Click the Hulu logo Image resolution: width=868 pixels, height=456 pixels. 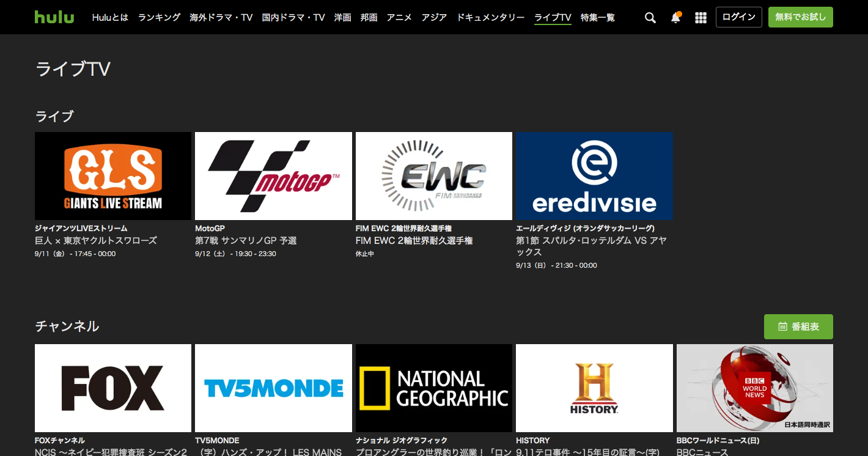(54, 17)
